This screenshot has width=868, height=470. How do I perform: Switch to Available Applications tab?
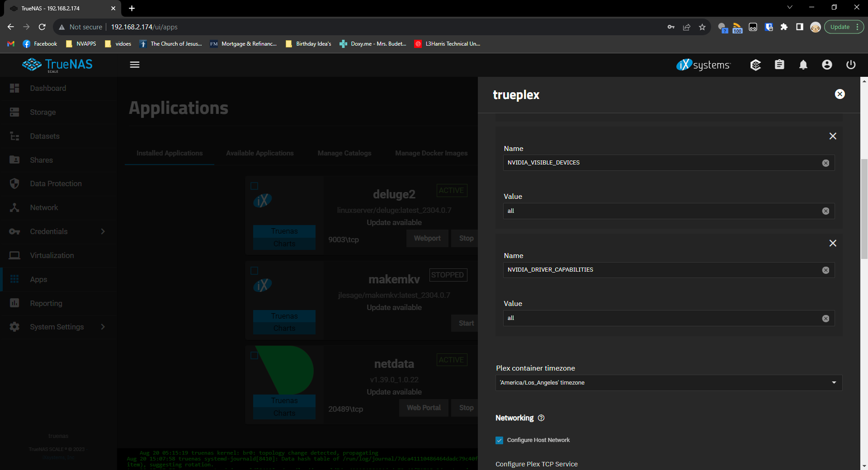click(x=260, y=153)
